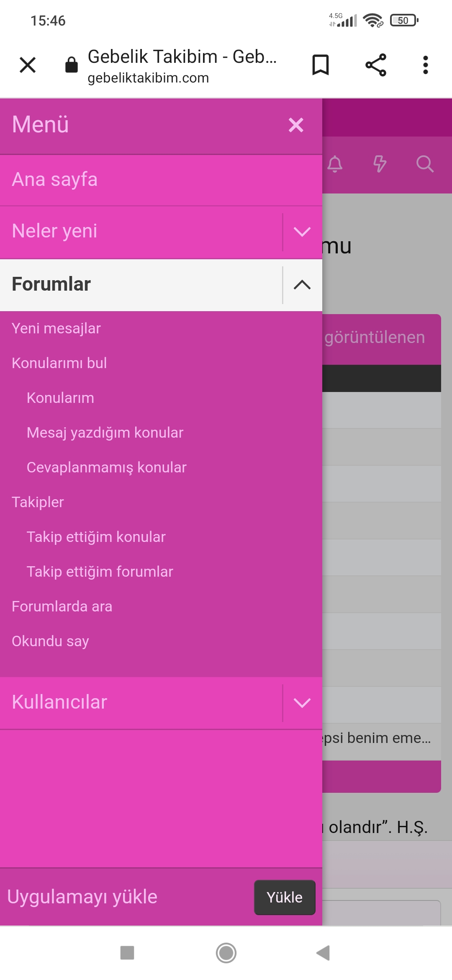Open Forumlarda ara from the menu
This screenshot has width=452, height=980.
click(62, 606)
